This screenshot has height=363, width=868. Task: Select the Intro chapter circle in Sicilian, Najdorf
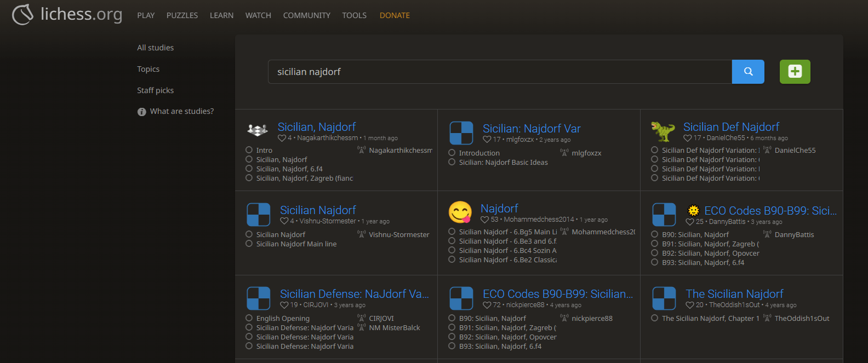(x=249, y=150)
